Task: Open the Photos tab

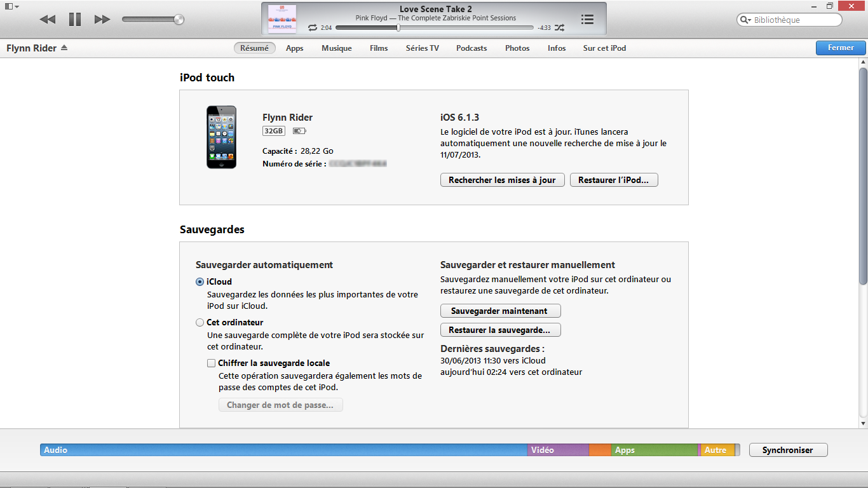Action: [517, 48]
